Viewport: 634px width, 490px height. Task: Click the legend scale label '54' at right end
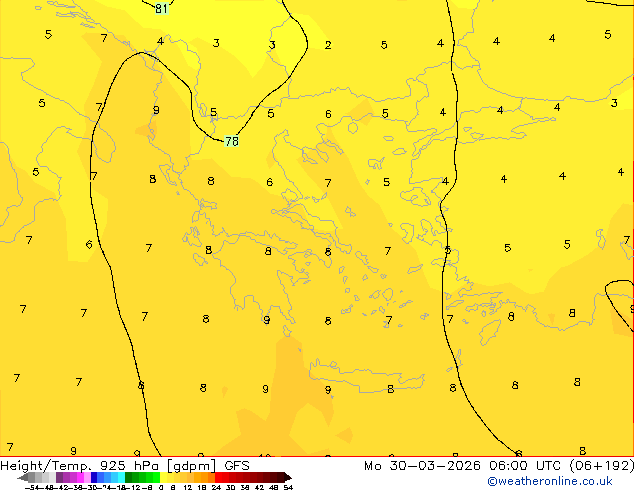pyautogui.click(x=288, y=488)
